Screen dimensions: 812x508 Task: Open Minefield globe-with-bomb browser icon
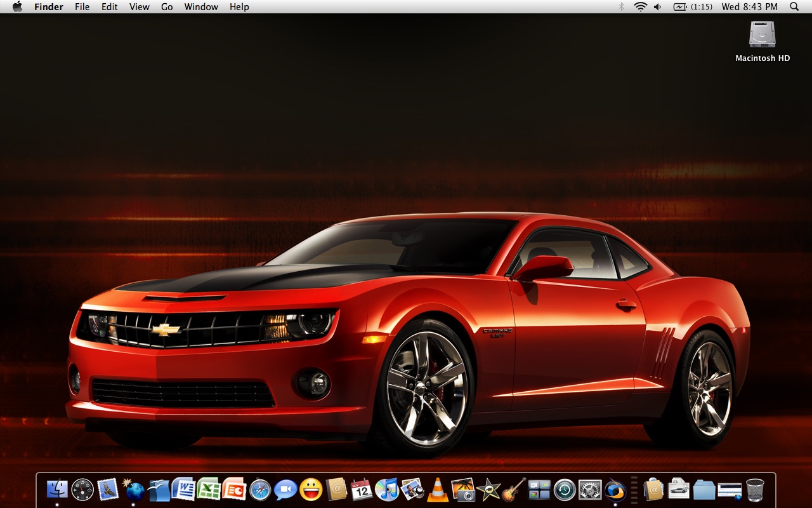133,489
